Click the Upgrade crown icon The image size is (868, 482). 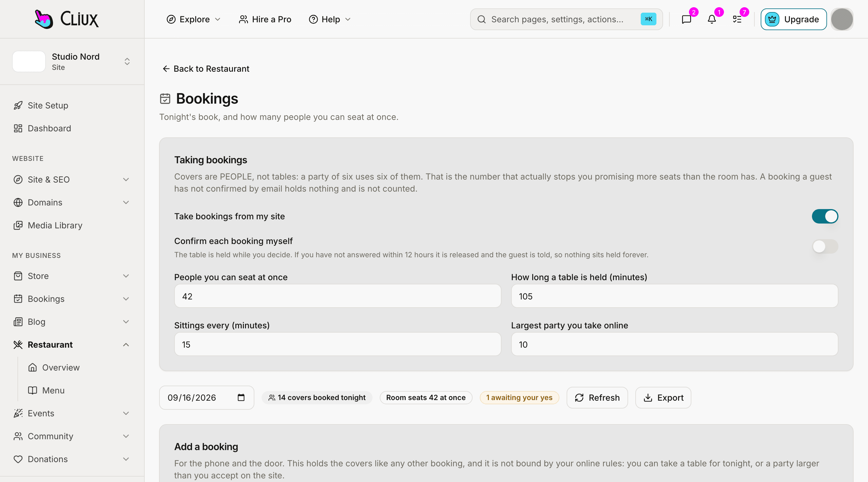pos(772,20)
